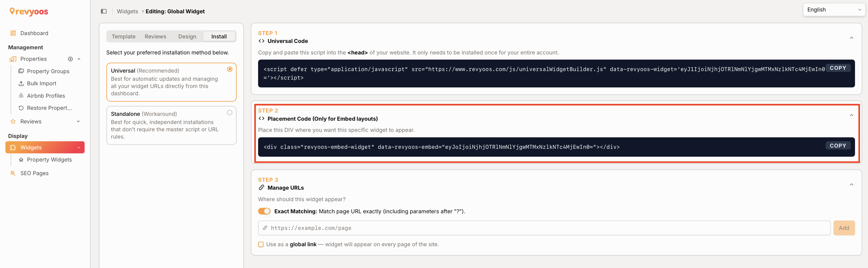
Task: Click the Add URL button
Action: [844, 228]
